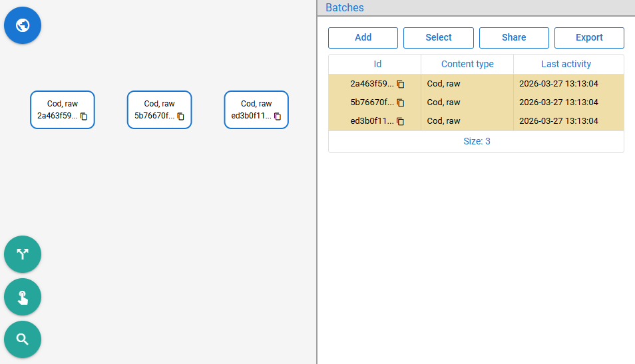Screen dimensions: 635x364
Task: Click the blue globe button
Action: (x=23, y=25)
